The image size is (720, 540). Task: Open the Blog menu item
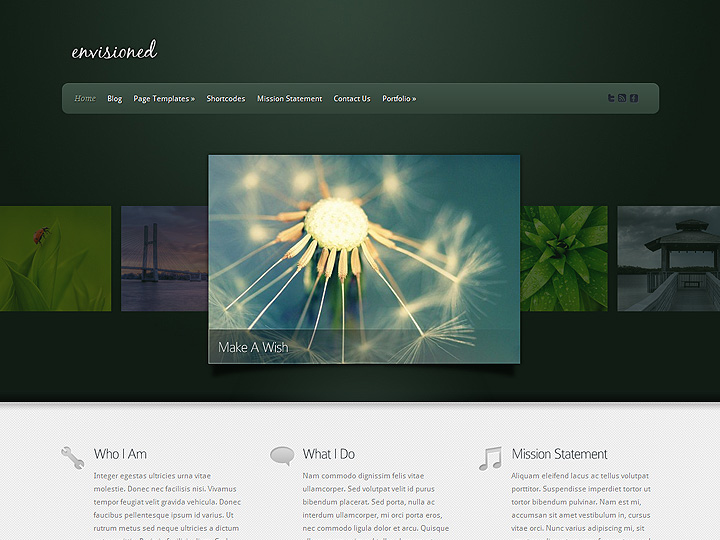click(115, 99)
